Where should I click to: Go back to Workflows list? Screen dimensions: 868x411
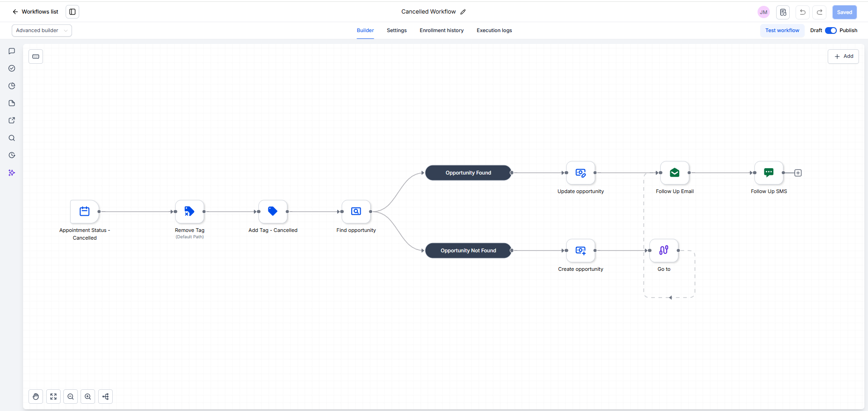35,12
